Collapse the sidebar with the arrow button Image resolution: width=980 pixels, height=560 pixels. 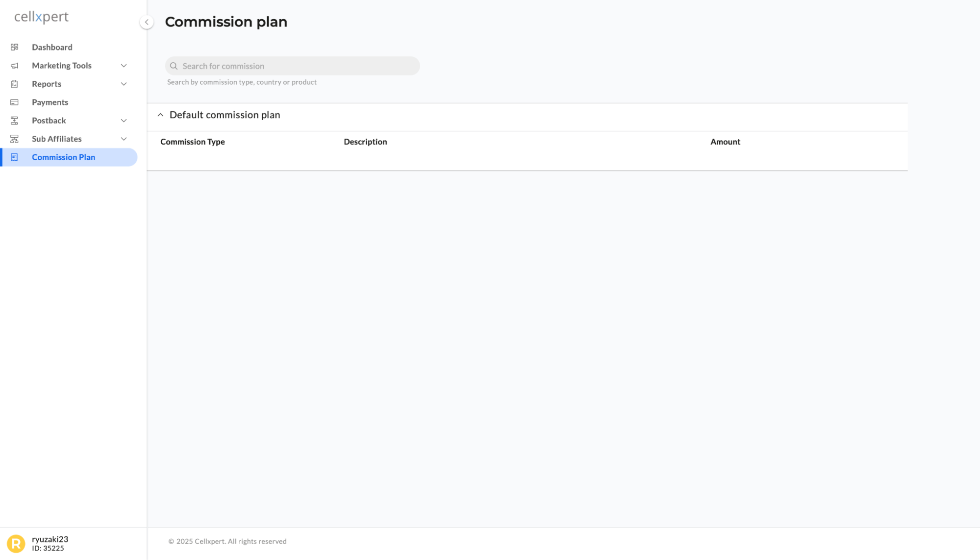147,22
